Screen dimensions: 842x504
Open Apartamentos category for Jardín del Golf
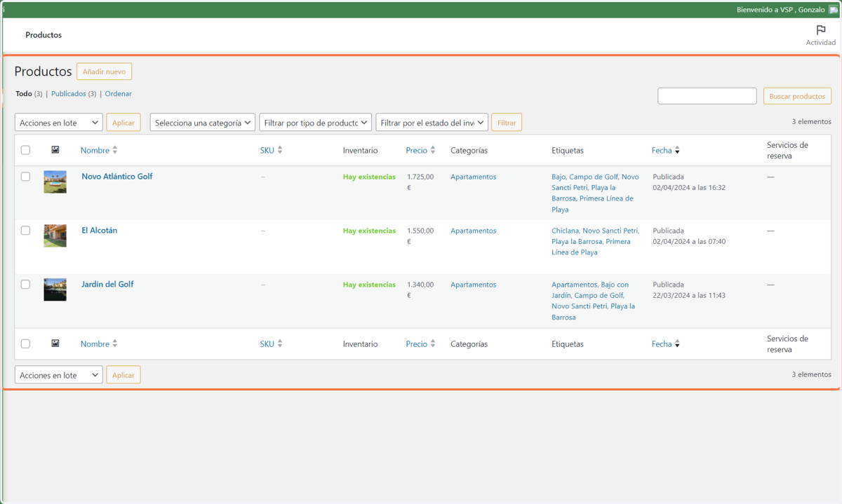(473, 285)
